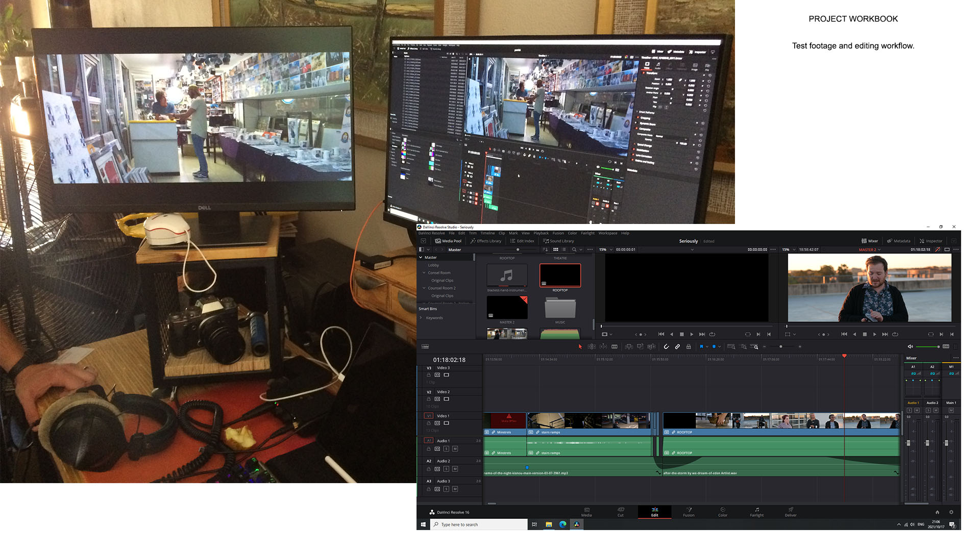Screen dimensions: 980x551
Task: Toggle loop playback in timeline viewer
Action: click(895, 334)
